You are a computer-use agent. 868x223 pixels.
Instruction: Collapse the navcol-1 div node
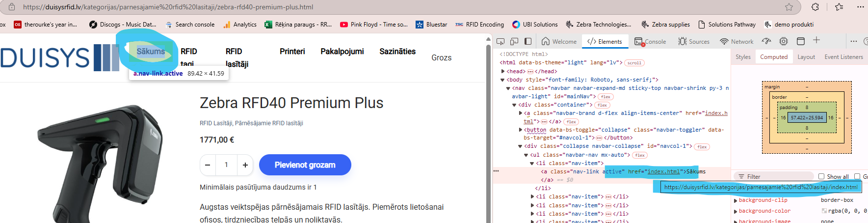pyautogui.click(x=520, y=146)
